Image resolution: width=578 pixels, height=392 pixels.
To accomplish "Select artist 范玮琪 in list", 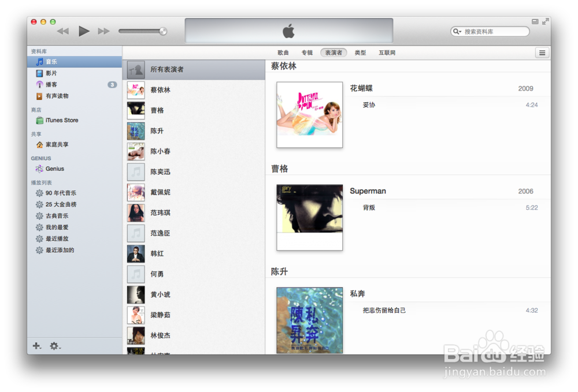I will pos(194,213).
